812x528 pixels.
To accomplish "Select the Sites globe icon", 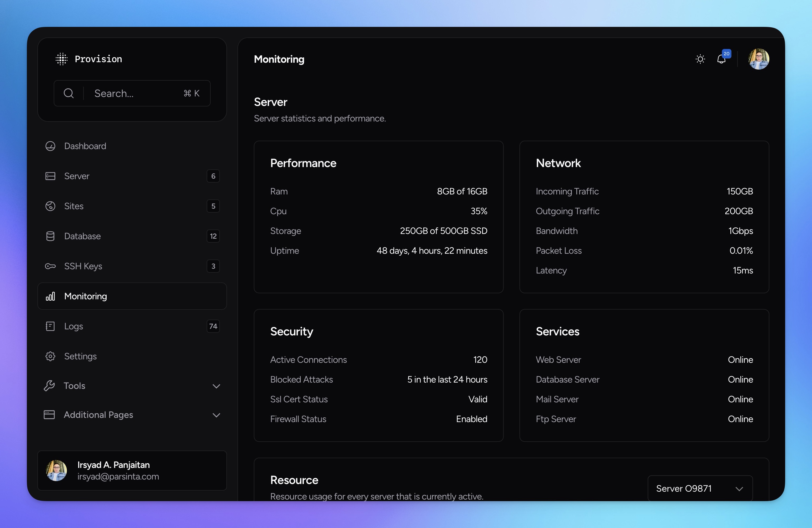I will (50, 206).
